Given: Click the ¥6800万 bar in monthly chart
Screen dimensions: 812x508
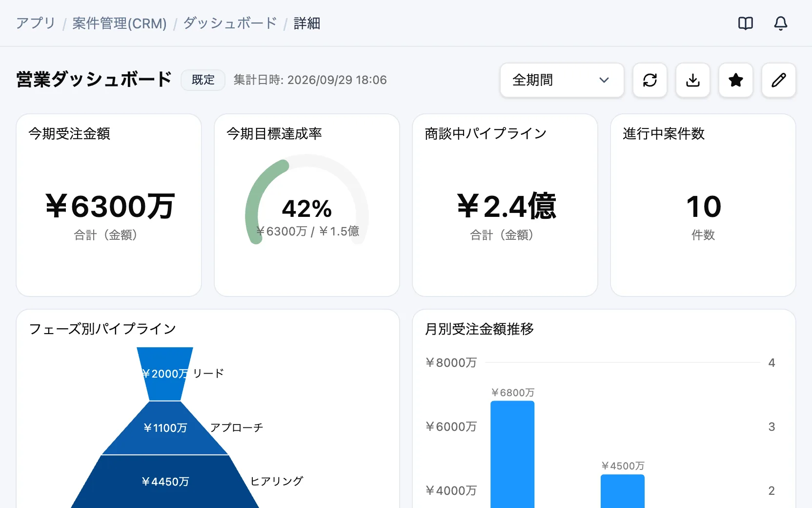Looking at the screenshot, I should 512,454.
